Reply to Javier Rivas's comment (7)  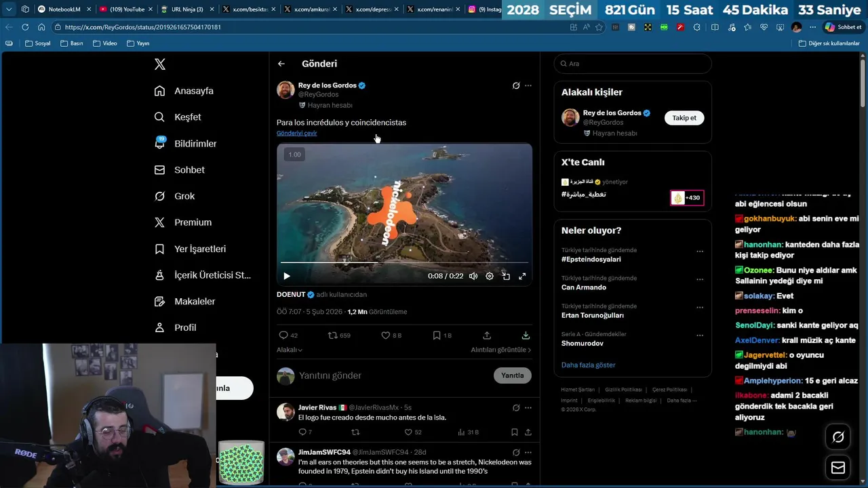305,432
